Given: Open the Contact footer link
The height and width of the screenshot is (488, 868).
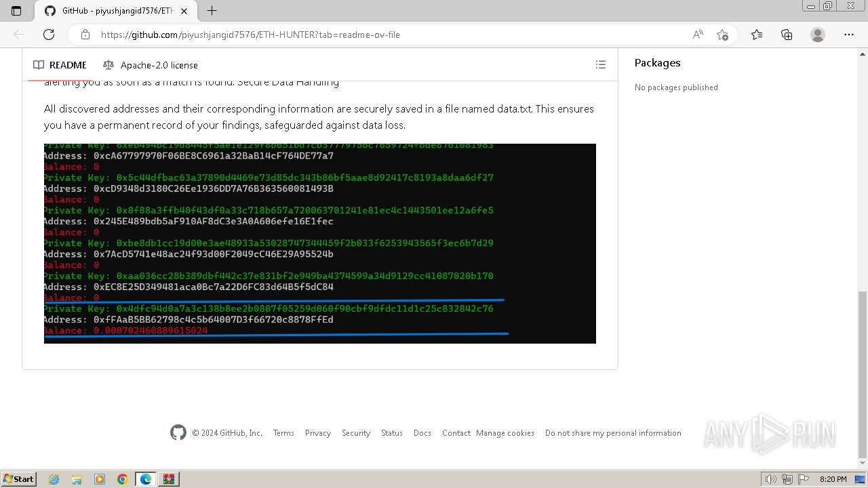Looking at the screenshot, I should [x=456, y=433].
